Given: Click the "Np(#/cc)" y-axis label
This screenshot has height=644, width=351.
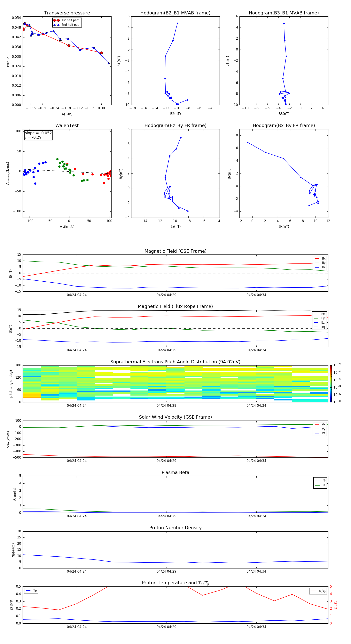Looking at the screenshot, I should 13,550.
